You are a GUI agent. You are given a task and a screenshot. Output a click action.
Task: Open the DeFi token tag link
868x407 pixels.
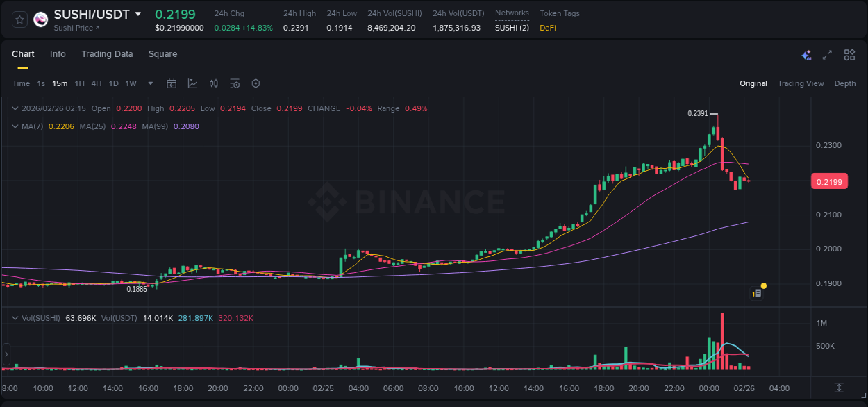548,28
